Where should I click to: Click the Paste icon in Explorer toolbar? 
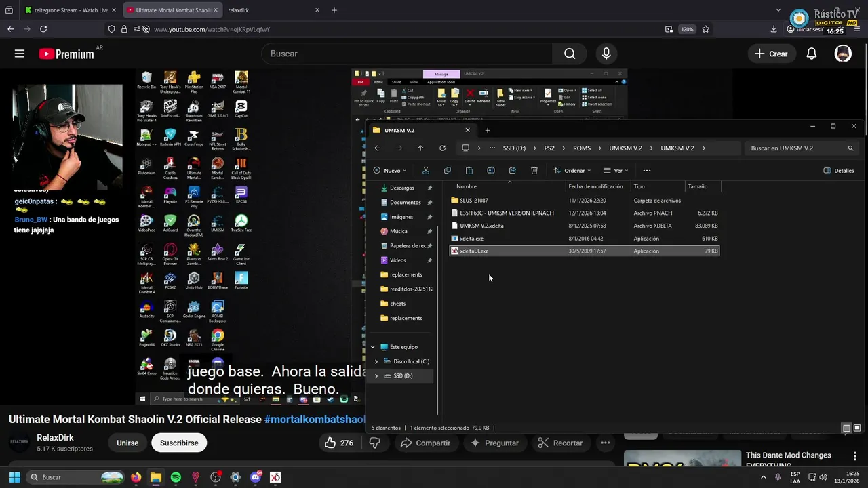click(x=469, y=171)
